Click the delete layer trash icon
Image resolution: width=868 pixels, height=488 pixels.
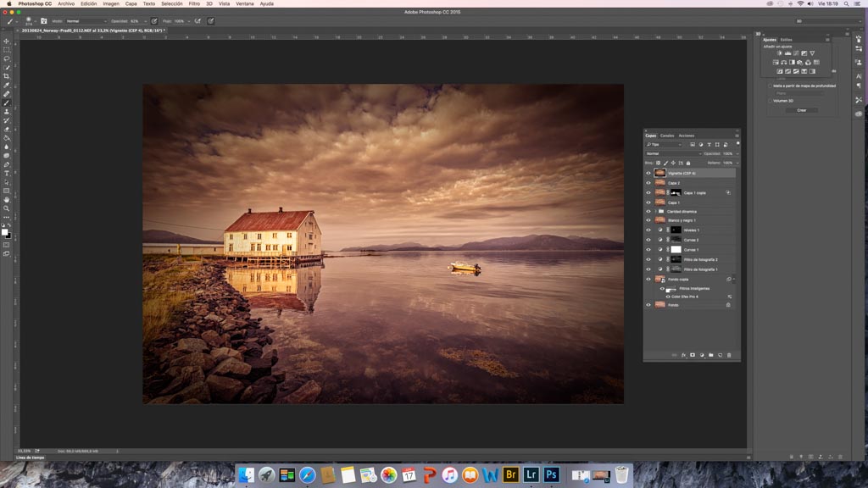pos(729,355)
